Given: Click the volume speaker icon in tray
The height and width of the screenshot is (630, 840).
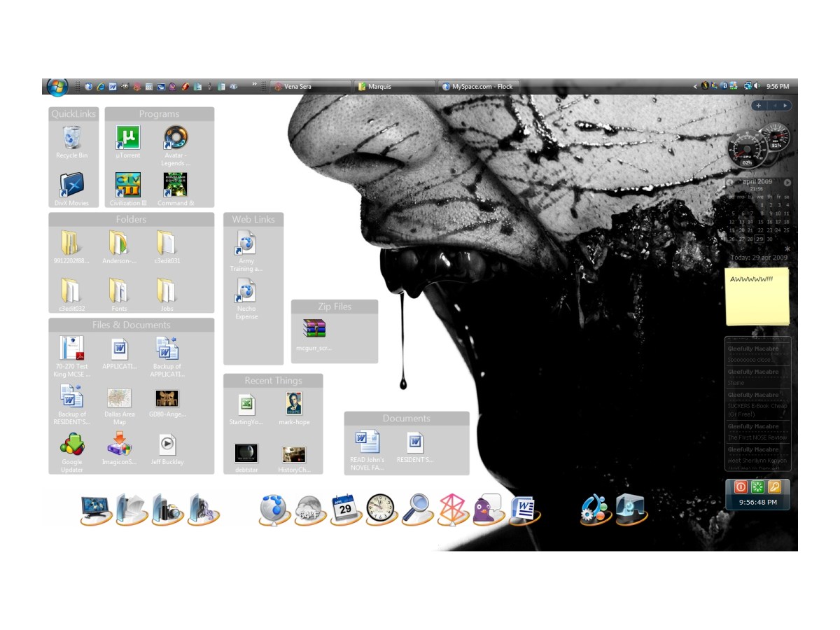Looking at the screenshot, I should (757, 87).
